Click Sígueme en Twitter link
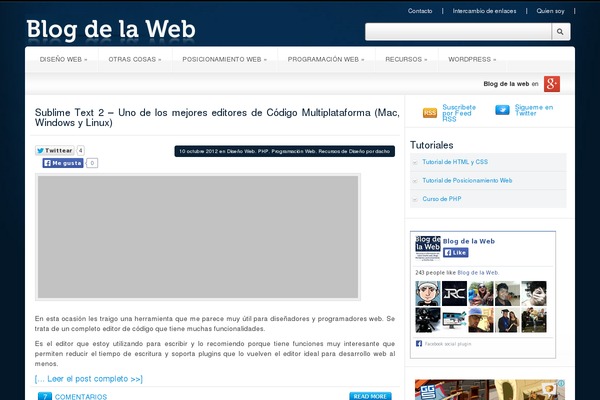 tap(534, 110)
